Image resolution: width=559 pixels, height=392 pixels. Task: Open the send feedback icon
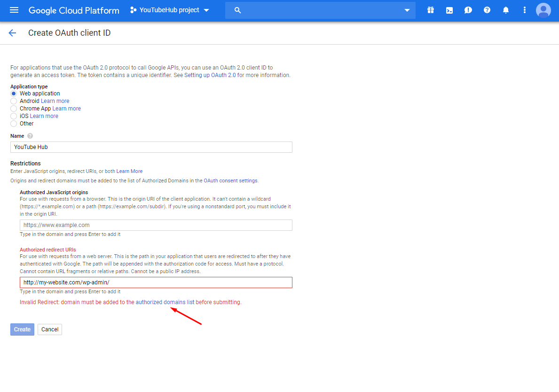point(468,9)
